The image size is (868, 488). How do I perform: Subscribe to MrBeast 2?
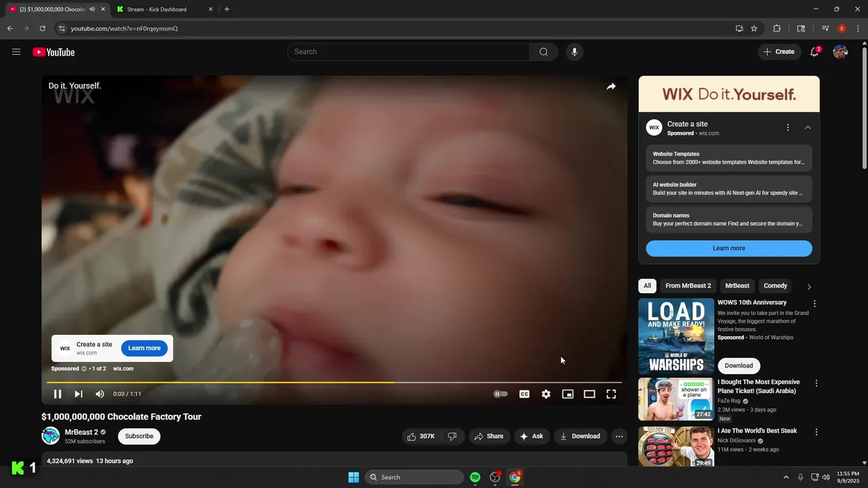pos(139,436)
